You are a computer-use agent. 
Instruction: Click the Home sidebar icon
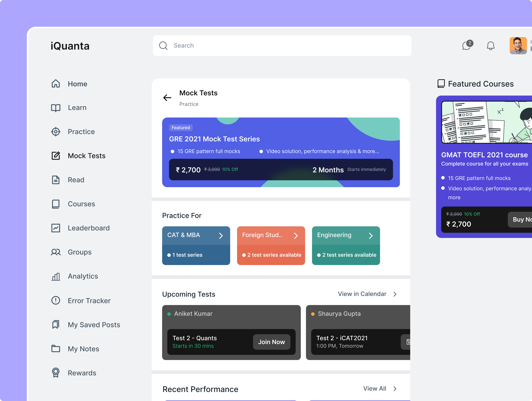pos(56,84)
